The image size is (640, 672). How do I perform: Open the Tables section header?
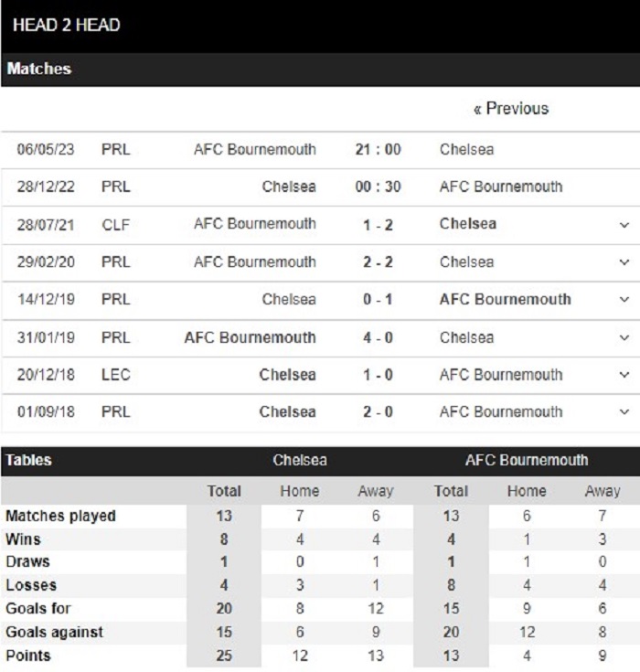click(x=29, y=461)
